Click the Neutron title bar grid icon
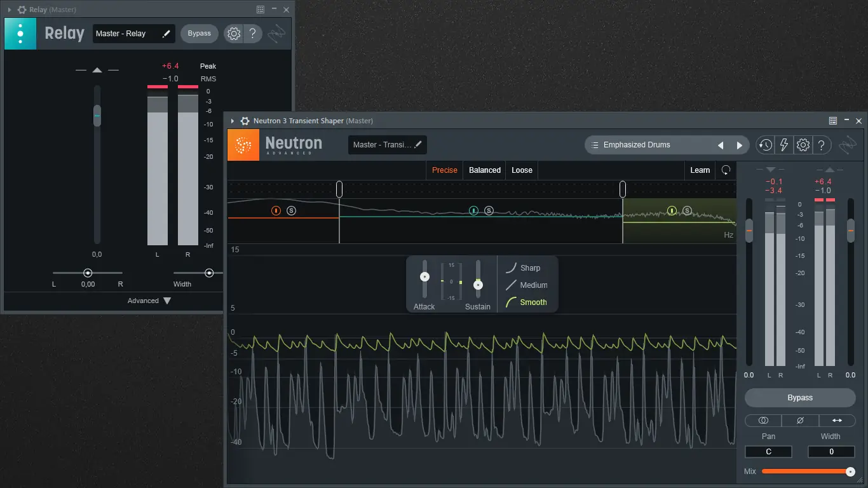Image resolution: width=868 pixels, height=488 pixels. [832, 121]
